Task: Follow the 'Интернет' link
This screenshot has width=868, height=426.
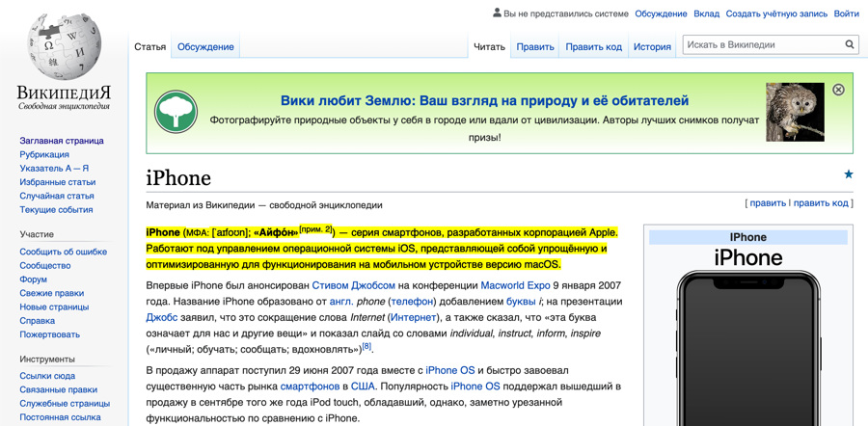Action: click(413, 318)
